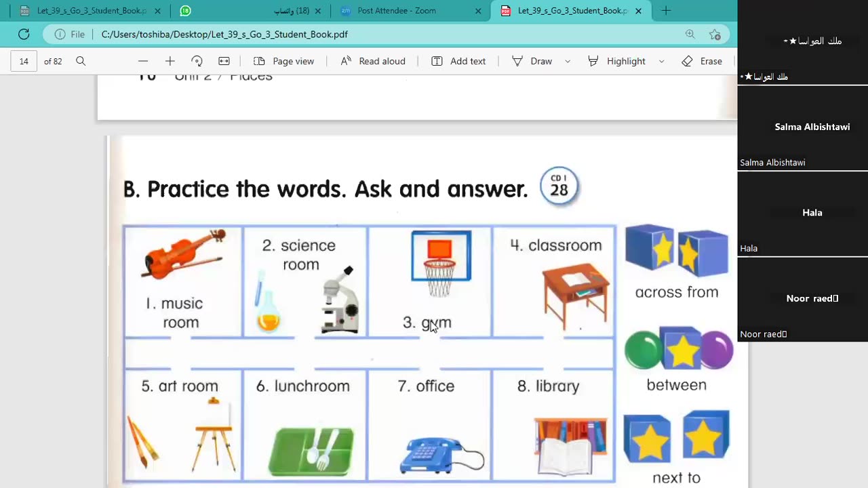Select Noor raed participant tile
Viewport: 868px width, 488px height.
[x=803, y=300]
